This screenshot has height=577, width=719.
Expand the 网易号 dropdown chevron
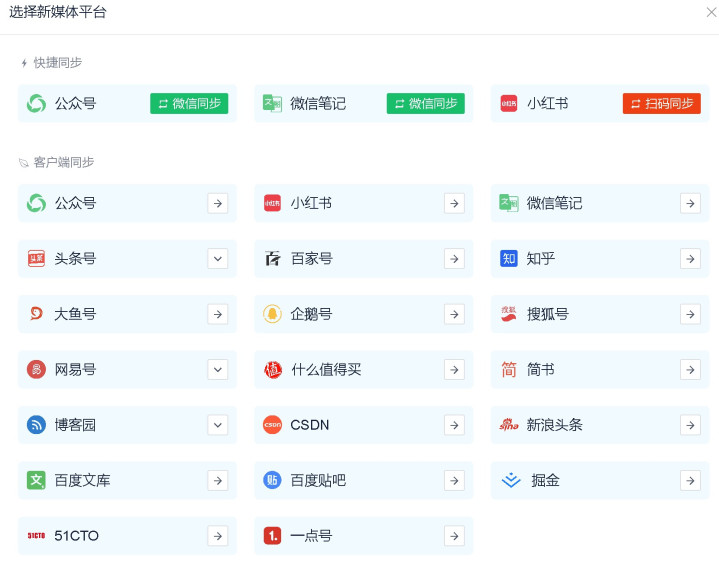[218, 370]
